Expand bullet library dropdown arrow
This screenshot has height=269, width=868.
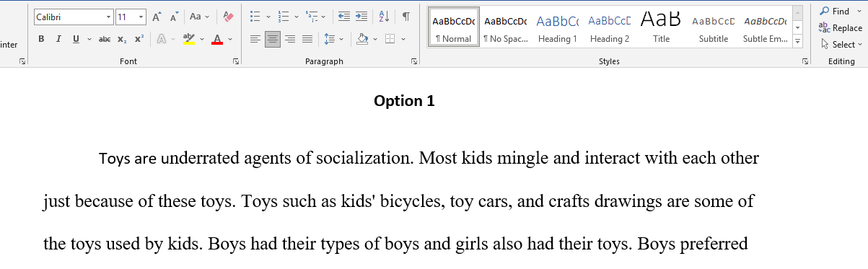coord(268,17)
